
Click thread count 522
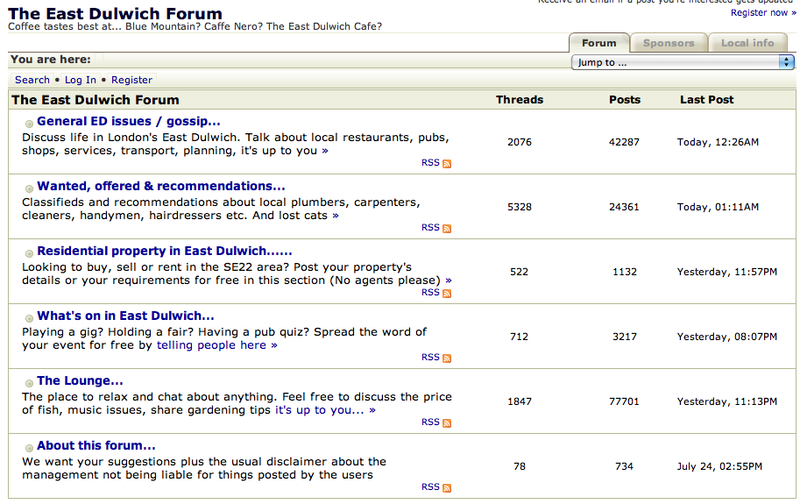pos(519,272)
